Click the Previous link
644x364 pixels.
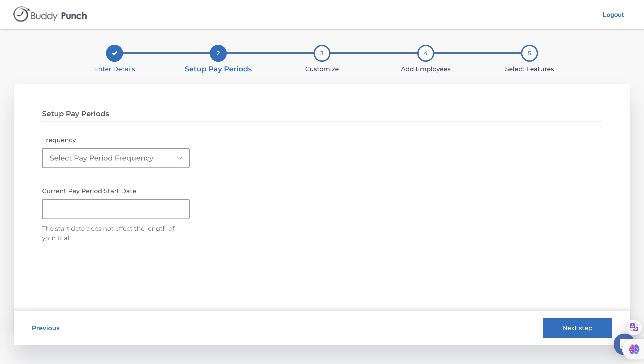pyautogui.click(x=45, y=328)
